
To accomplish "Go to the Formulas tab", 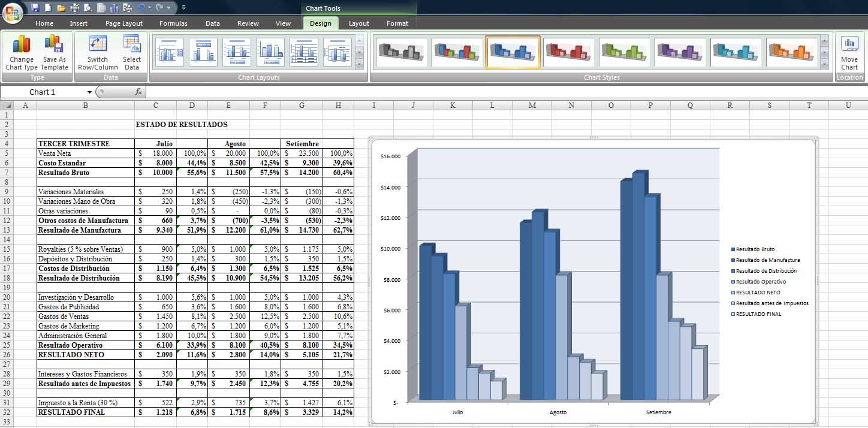I will point(173,23).
